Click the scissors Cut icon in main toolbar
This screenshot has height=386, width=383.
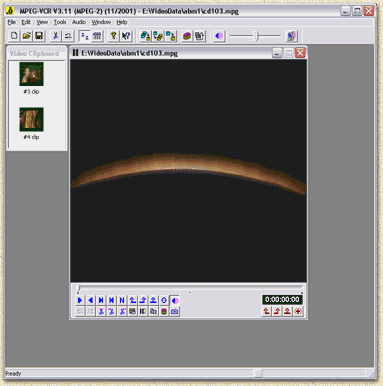(x=55, y=36)
